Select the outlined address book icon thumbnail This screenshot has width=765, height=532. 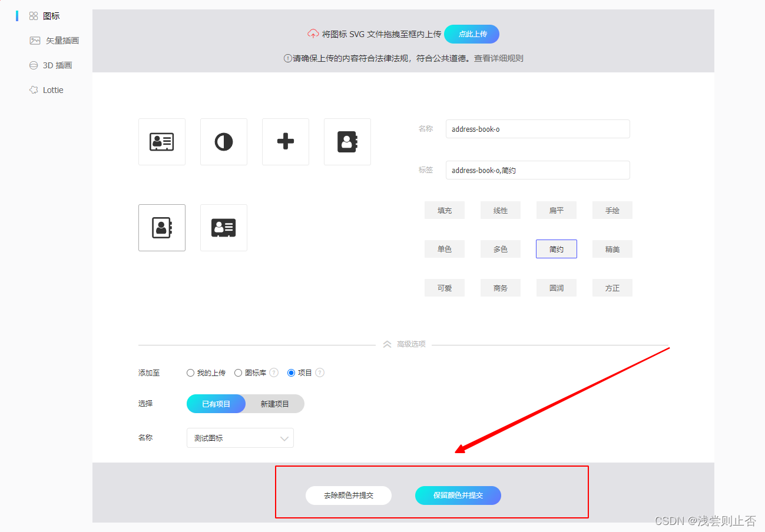162,228
